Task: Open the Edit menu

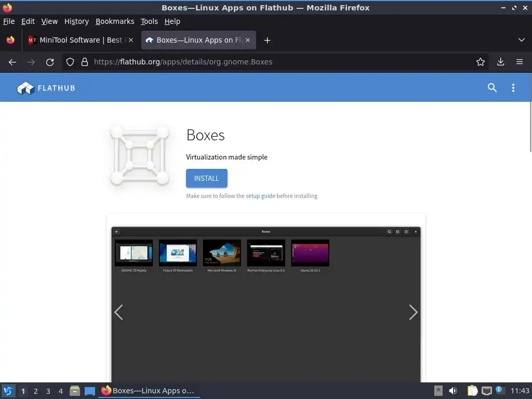Action: click(x=28, y=21)
